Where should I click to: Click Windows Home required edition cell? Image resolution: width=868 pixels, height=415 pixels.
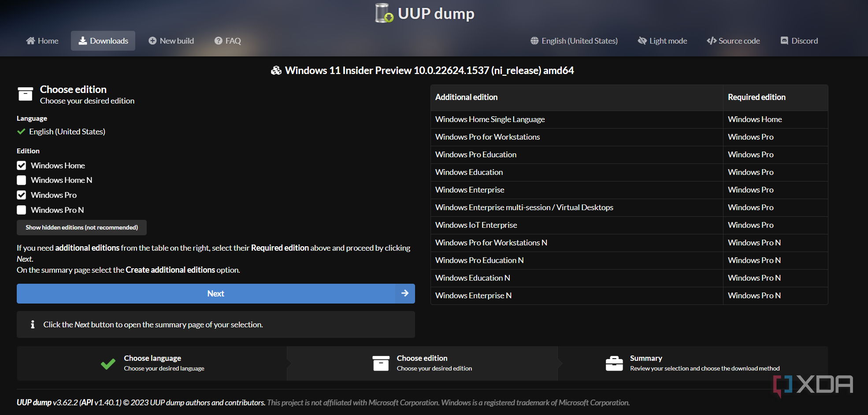coord(775,119)
